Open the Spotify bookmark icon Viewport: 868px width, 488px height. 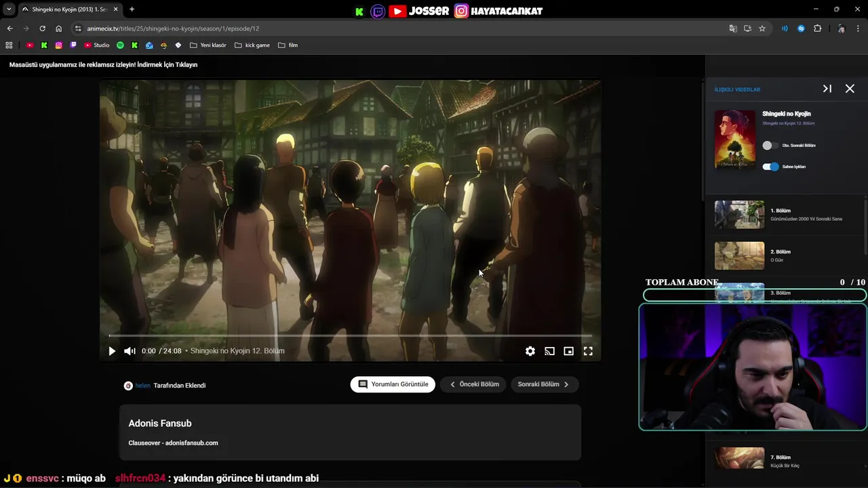120,45
